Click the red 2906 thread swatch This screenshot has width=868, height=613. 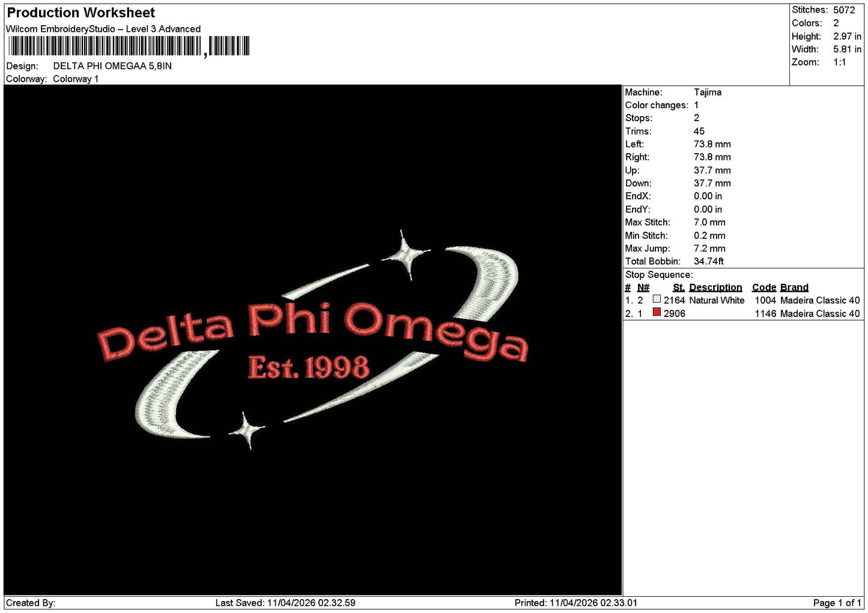pos(657,312)
